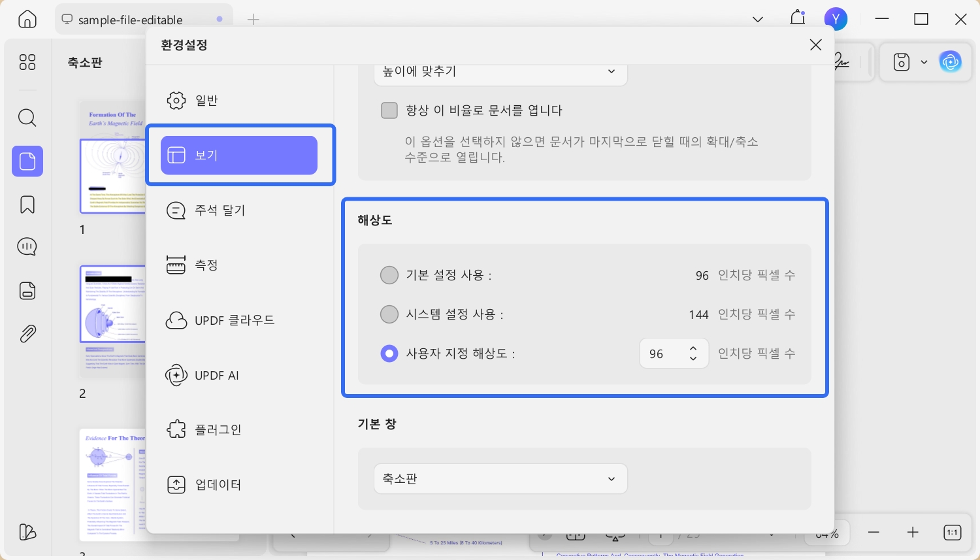The width and height of the screenshot is (980, 560).
Task: Click the save icon in the top toolbar
Action: (x=901, y=61)
